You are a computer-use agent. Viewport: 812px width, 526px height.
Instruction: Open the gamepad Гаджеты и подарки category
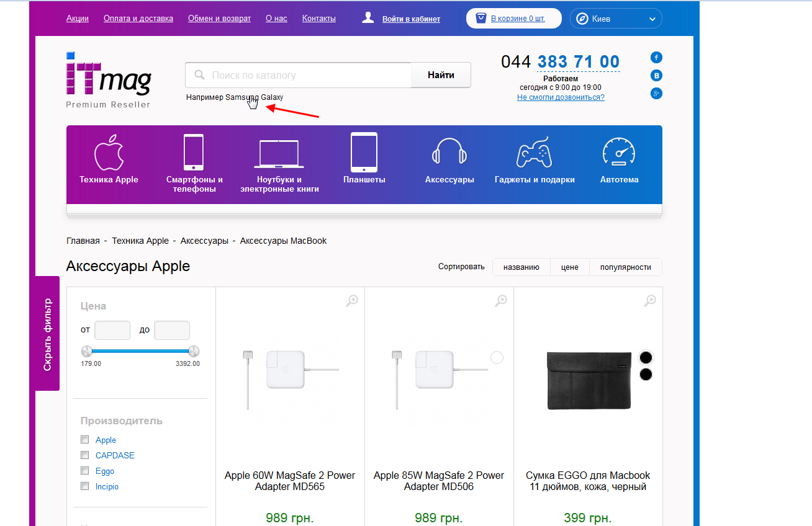point(534,153)
